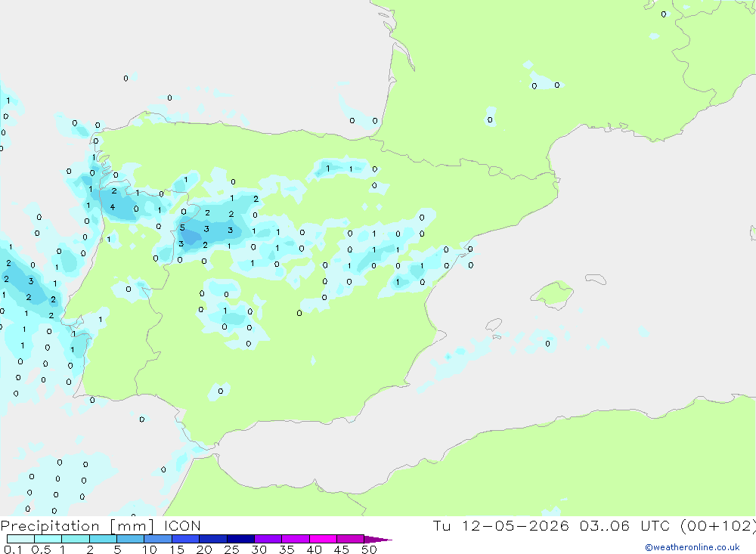Pick the 10–15 mm legend swatch
Image resolution: width=756 pixels, height=554 pixels.
[158, 539]
